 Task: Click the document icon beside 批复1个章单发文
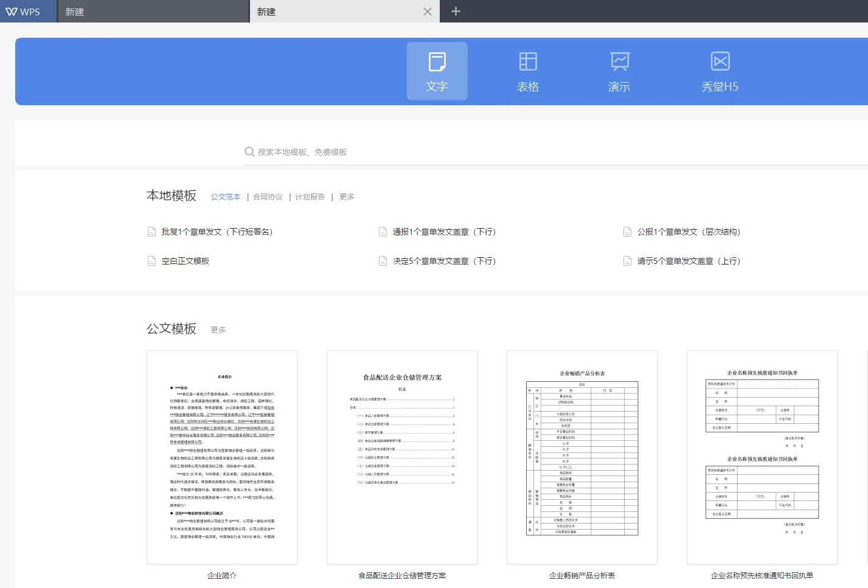151,231
